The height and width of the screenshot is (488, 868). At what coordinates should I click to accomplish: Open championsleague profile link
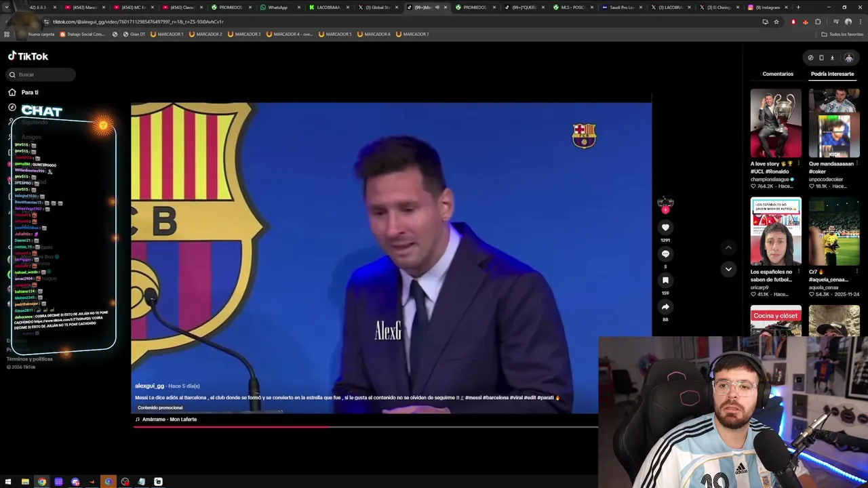tap(770, 180)
